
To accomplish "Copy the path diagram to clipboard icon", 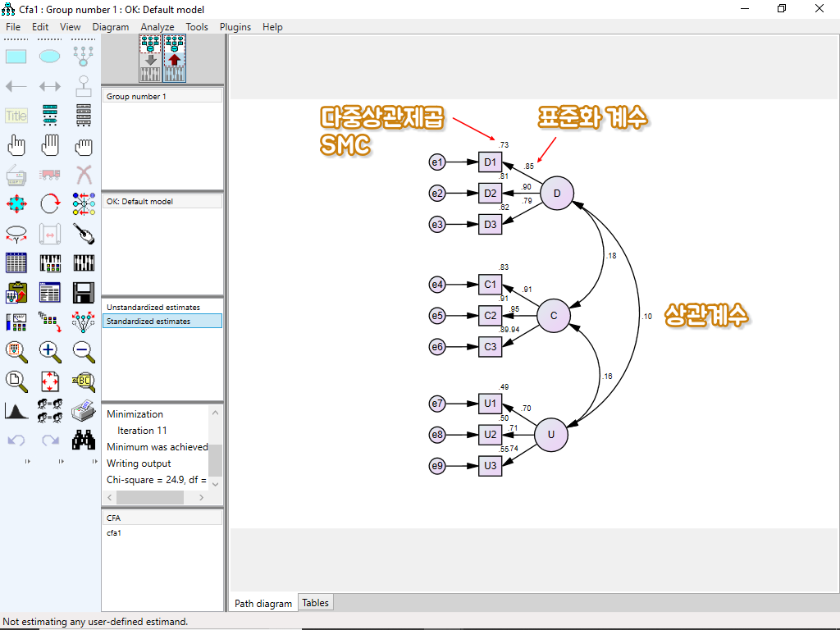I will (16, 293).
